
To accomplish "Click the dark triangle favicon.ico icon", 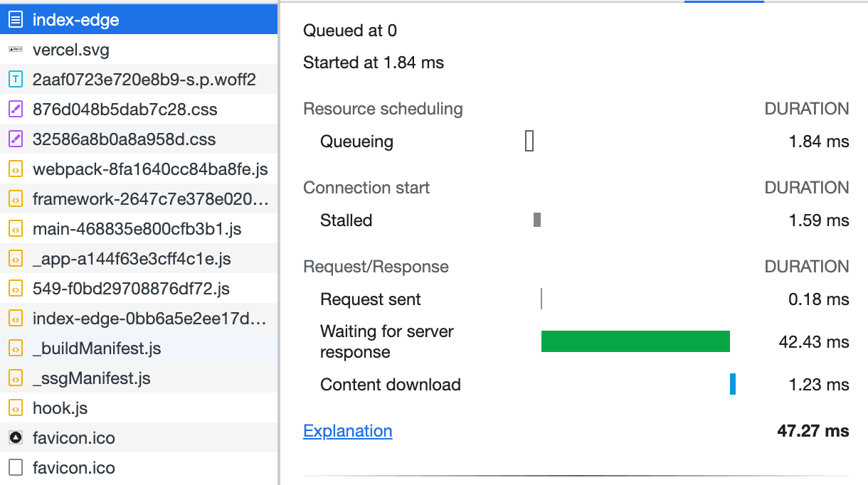I will pyautogui.click(x=15, y=438).
